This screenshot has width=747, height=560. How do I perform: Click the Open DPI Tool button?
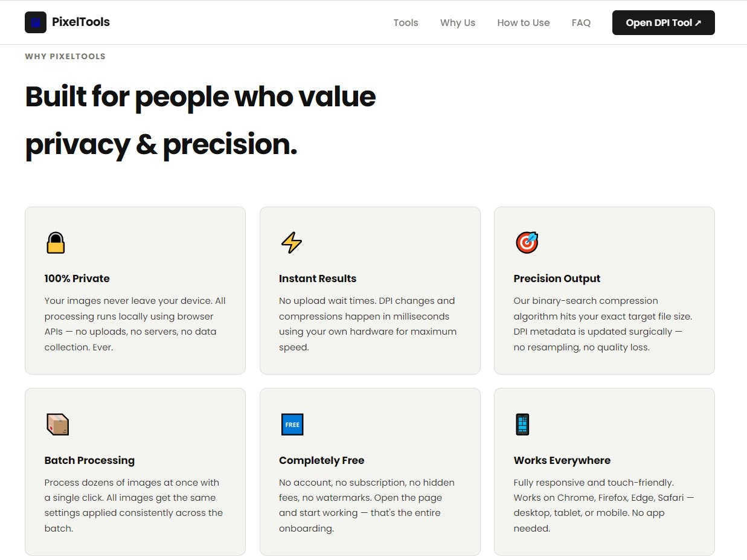pos(663,22)
